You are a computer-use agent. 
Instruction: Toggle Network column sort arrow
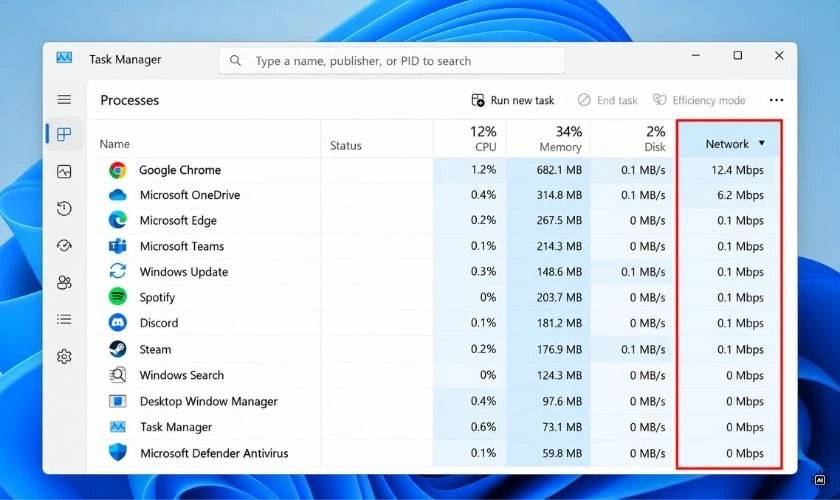[761, 143]
